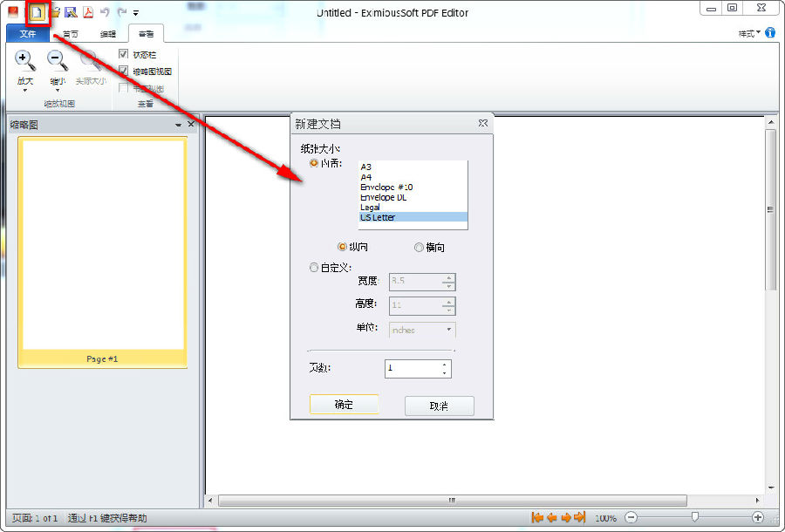
Task: Open the 样式 style dropdown
Action: click(749, 33)
